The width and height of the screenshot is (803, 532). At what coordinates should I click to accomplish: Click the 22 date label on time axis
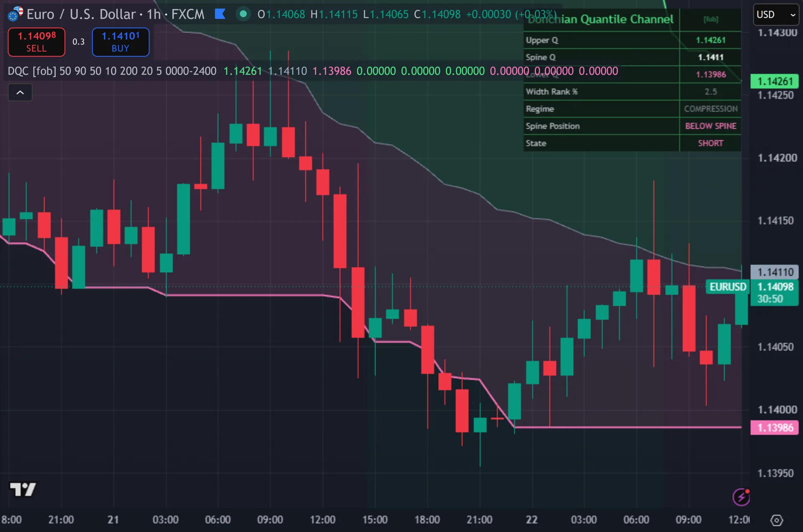point(532,520)
